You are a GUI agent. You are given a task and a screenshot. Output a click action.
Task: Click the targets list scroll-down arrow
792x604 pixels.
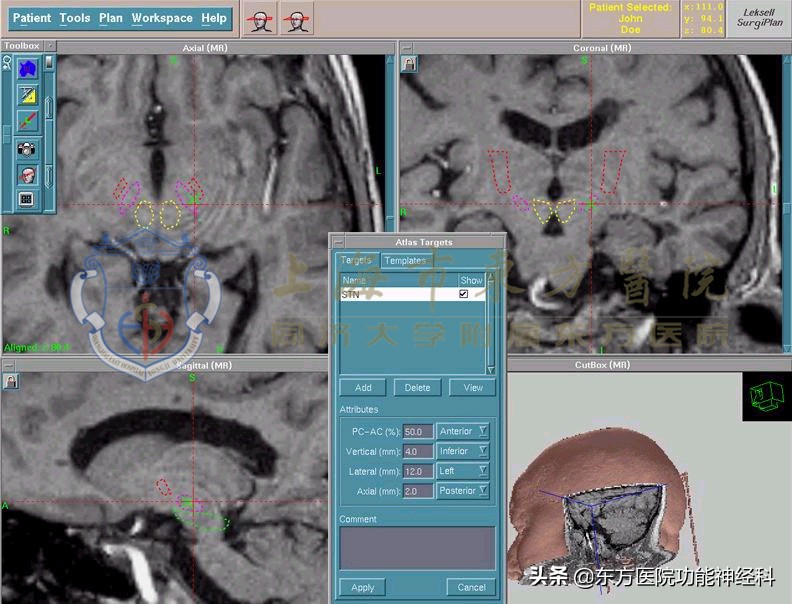(490, 370)
